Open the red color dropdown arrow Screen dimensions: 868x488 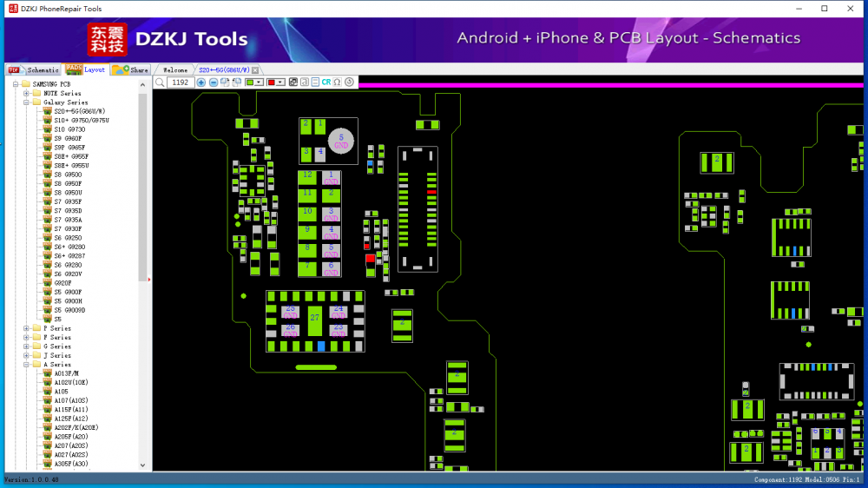click(x=280, y=82)
